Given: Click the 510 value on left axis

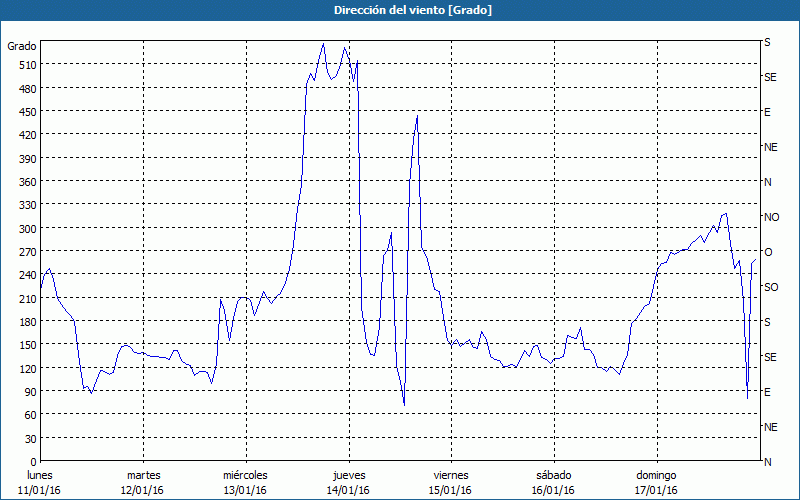Looking at the screenshot, I should click(25, 65).
